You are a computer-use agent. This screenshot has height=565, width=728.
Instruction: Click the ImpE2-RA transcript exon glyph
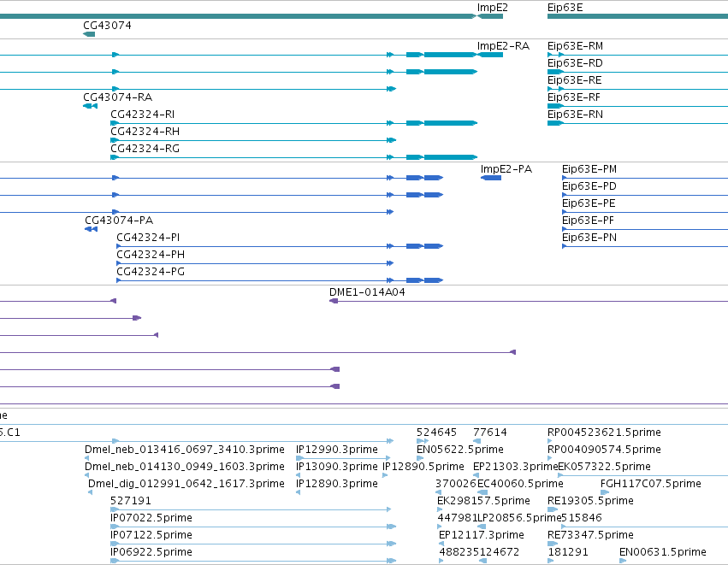click(490, 56)
